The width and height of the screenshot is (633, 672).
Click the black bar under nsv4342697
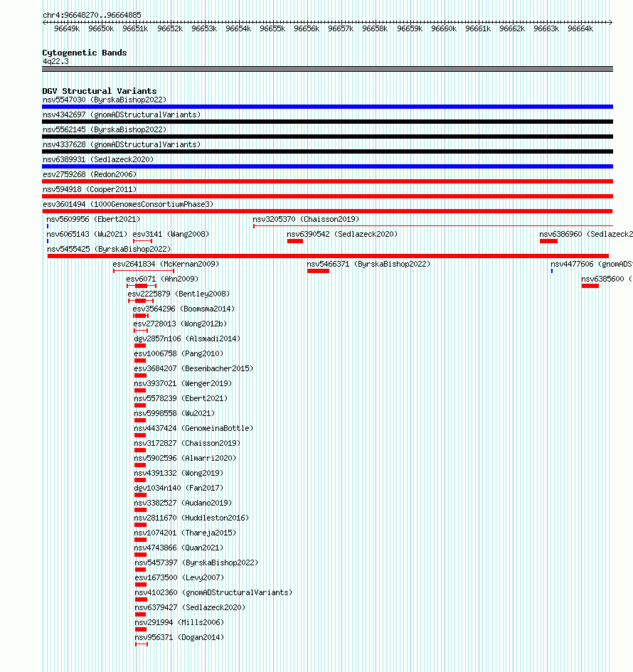tap(327, 122)
